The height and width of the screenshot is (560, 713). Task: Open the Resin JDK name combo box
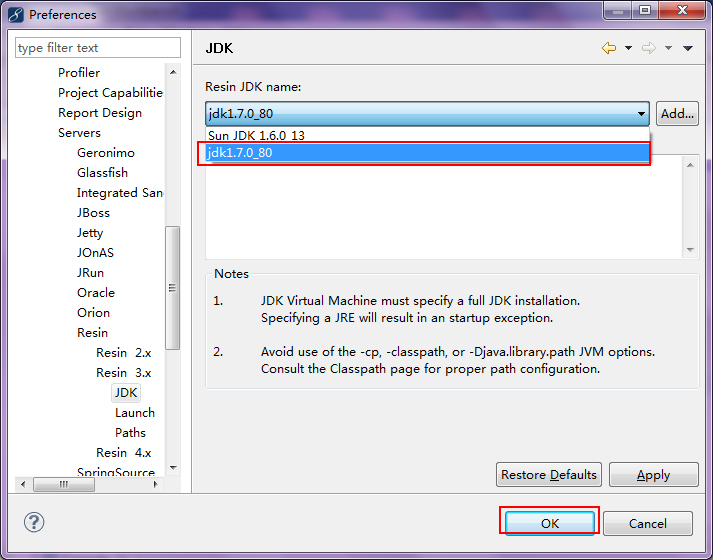(x=427, y=114)
